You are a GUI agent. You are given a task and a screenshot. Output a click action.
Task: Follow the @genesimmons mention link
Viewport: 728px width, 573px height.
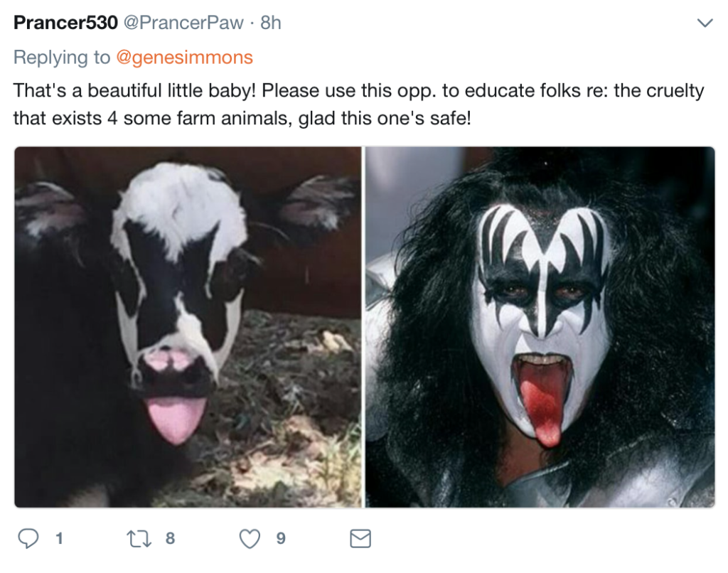click(184, 58)
